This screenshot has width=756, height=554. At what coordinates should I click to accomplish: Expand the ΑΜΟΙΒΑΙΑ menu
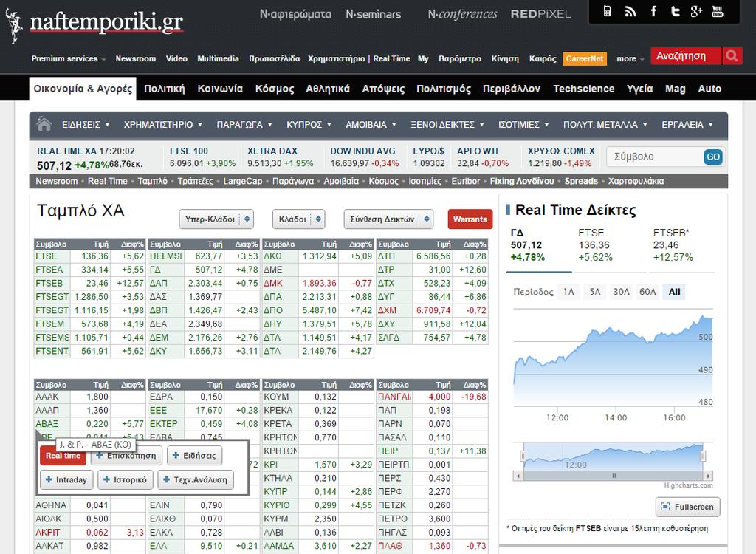pos(371,125)
